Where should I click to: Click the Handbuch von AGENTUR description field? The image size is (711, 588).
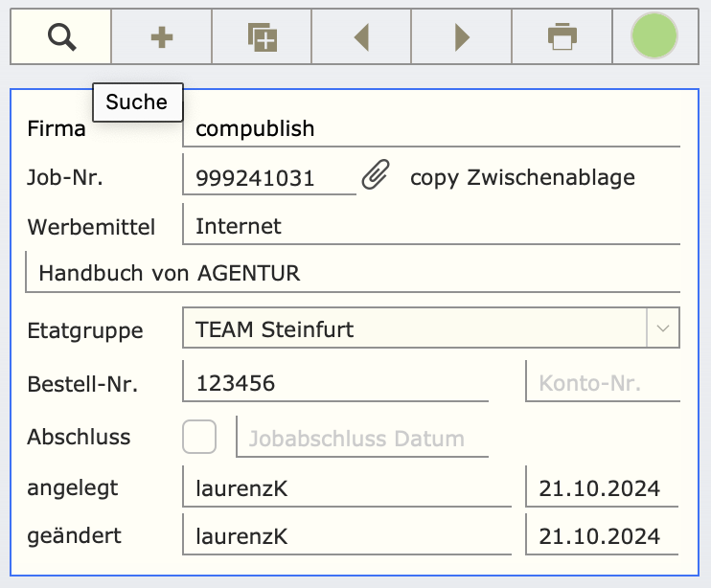tap(353, 272)
